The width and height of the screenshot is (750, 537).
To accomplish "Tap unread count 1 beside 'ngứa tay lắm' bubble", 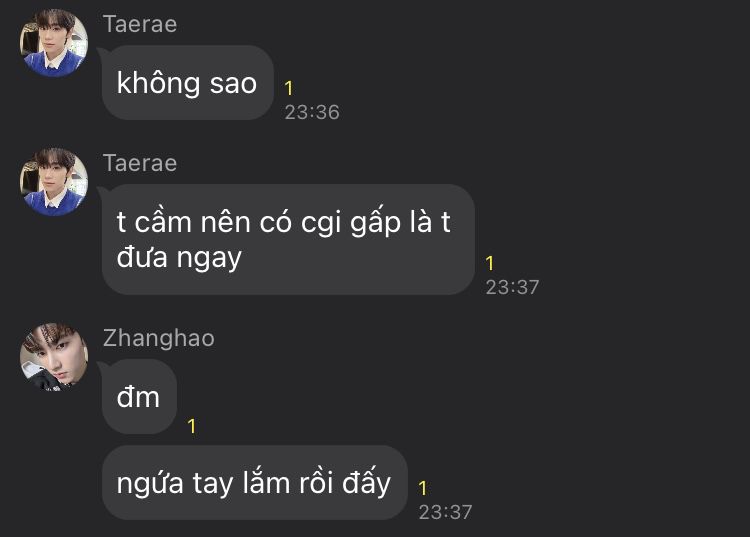I will coord(422,488).
